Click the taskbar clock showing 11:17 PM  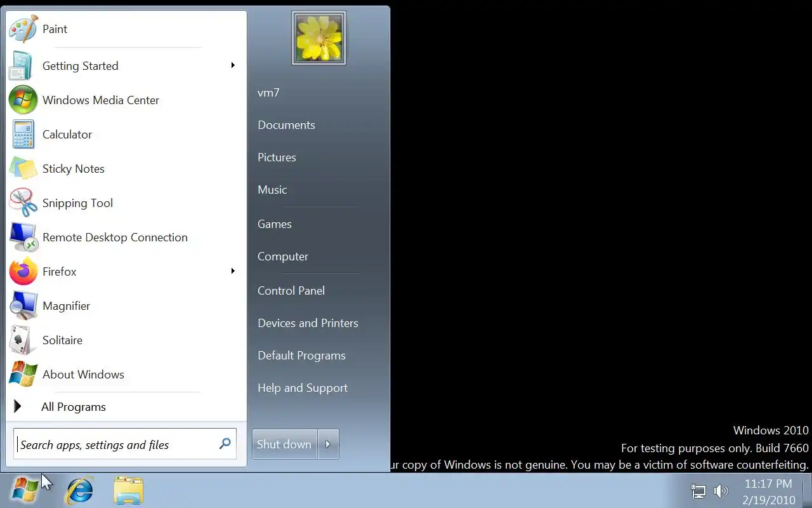[x=768, y=492]
